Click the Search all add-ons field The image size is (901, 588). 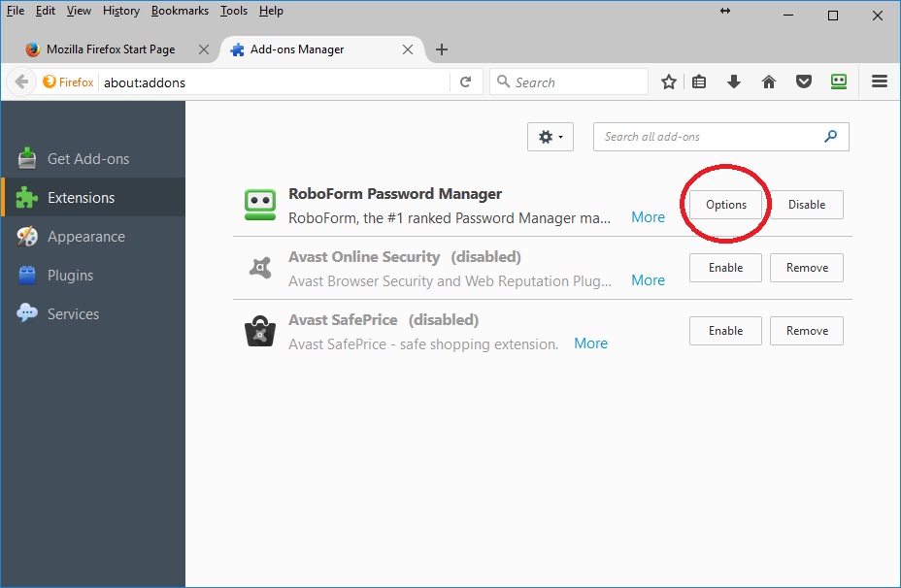(709, 137)
